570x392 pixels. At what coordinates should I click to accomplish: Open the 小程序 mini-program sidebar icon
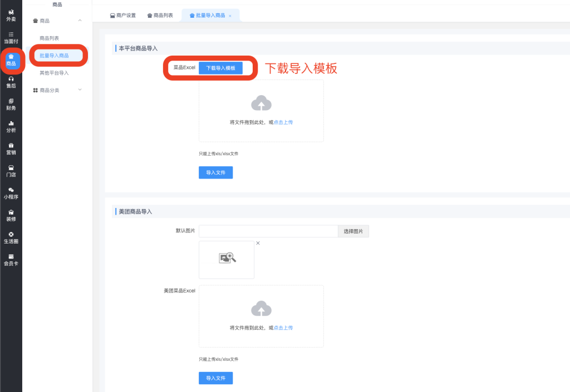pos(11,193)
